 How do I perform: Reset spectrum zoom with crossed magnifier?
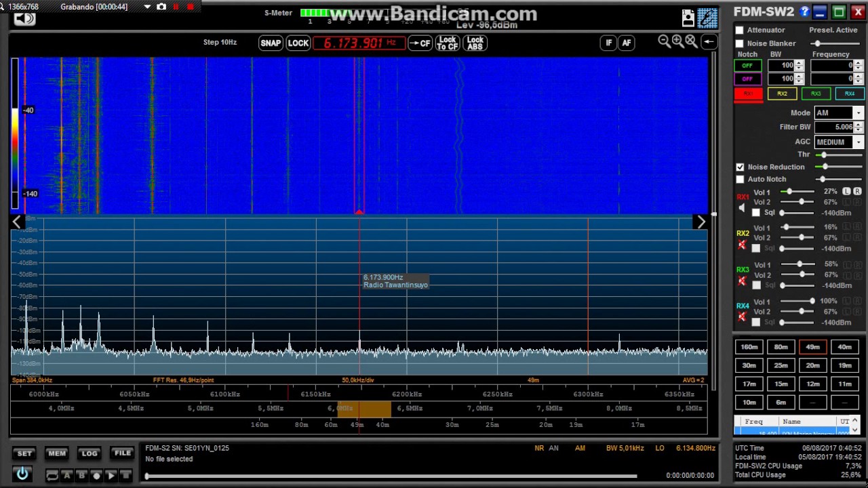[x=691, y=42]
